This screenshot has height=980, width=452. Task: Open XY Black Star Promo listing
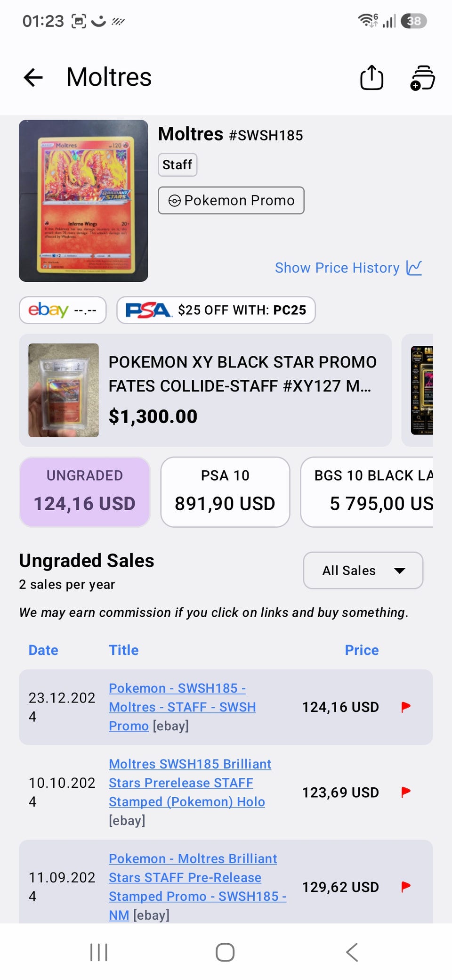click(205, 390)
